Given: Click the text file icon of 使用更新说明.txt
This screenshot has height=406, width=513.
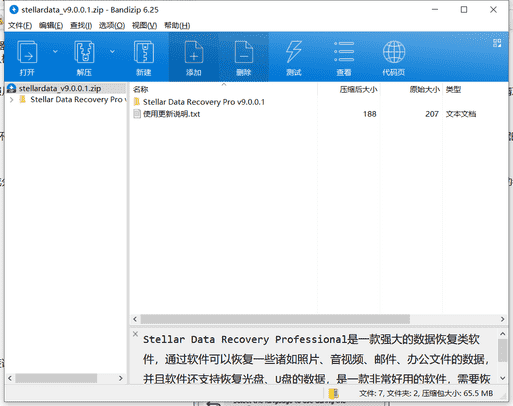Looking at the screenshot, I should pos(137,114).
